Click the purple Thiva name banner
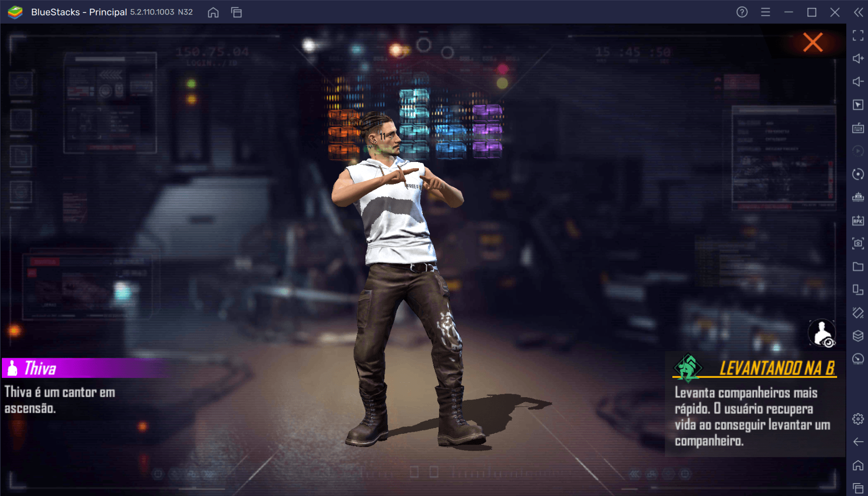The image size is (868, 496). point(85,368)
